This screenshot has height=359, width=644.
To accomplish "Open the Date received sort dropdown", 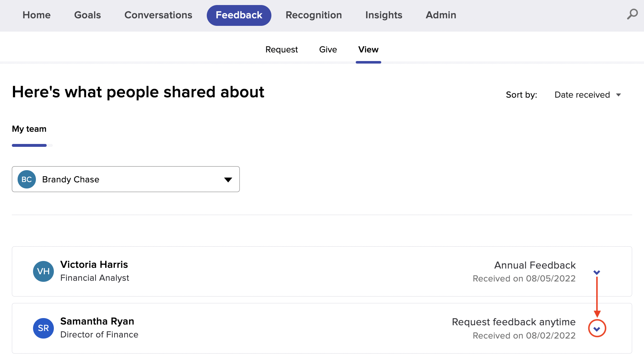I will 588,95.
